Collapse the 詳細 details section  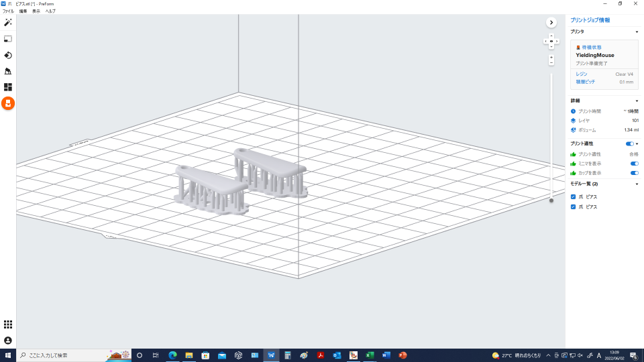tap(637, 101)
